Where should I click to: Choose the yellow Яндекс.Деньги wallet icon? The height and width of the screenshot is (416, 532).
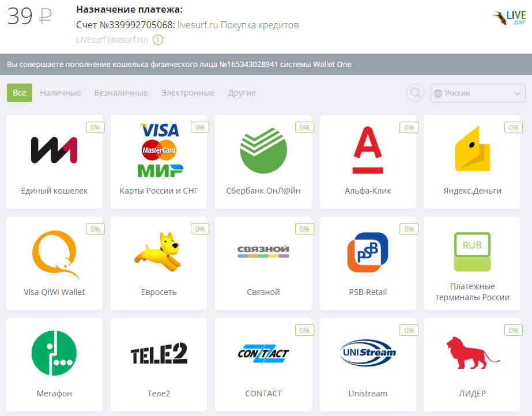click(472, 149)
